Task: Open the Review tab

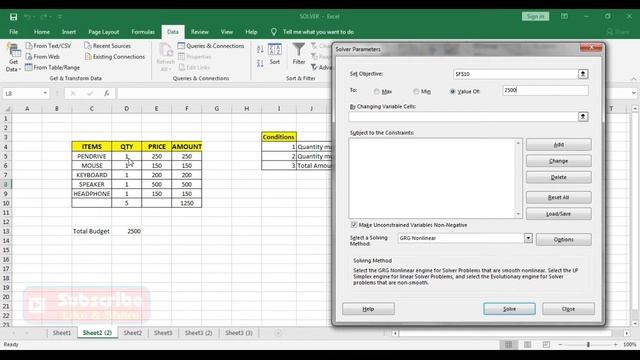Action: pos(200,32)
